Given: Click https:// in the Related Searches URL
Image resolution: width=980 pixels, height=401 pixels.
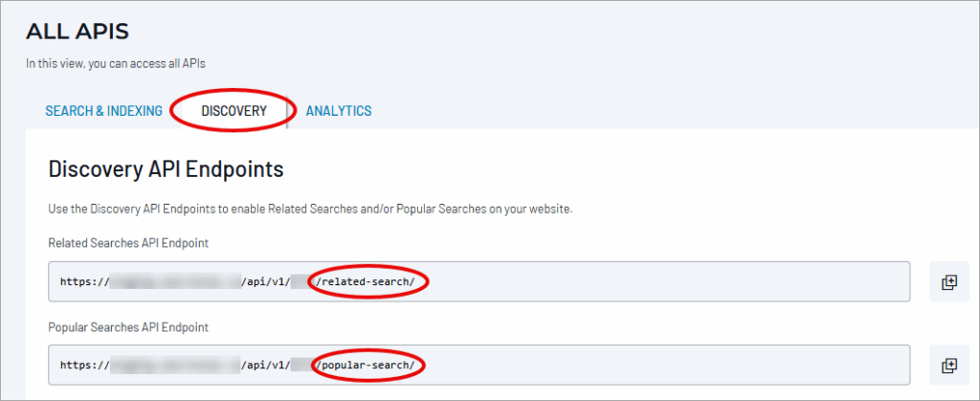Looking at the screenshot, I should (x=83, y=282).
